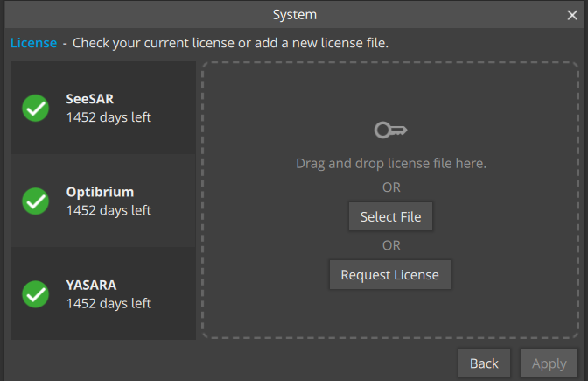The width and height of the screenshot is (588, 381).
Task: Select the YASARA license name
Action: [91, 285]
